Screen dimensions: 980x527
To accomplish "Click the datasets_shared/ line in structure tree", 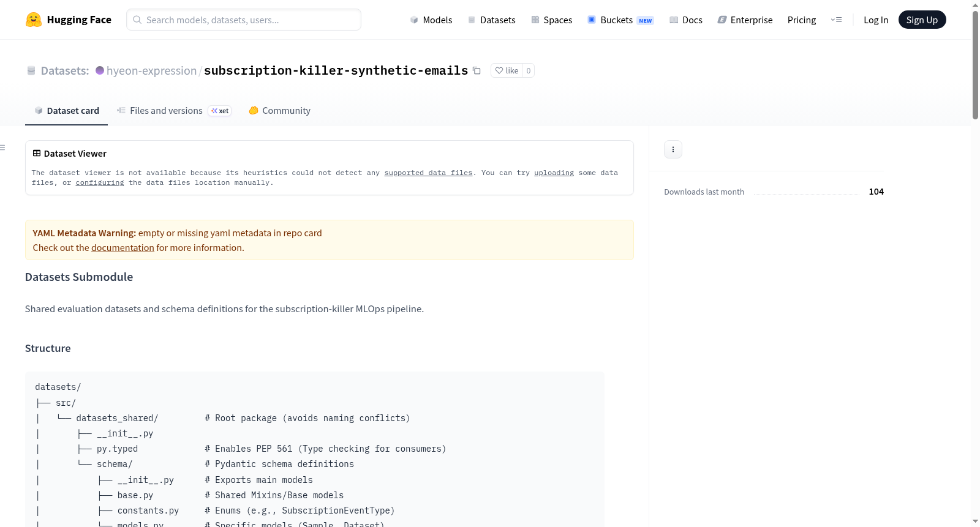I will [x=117, y=418].
